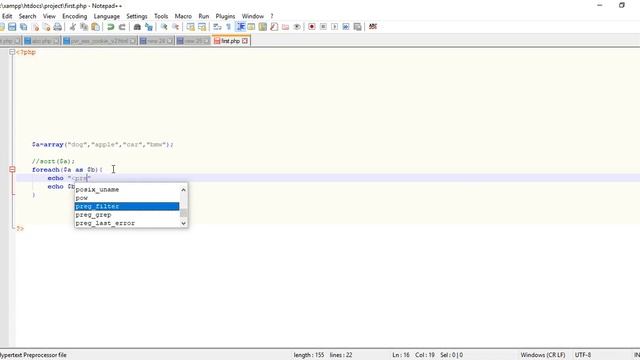Open the ? help menu
This screenshot has height=360, width=640.
272,16
